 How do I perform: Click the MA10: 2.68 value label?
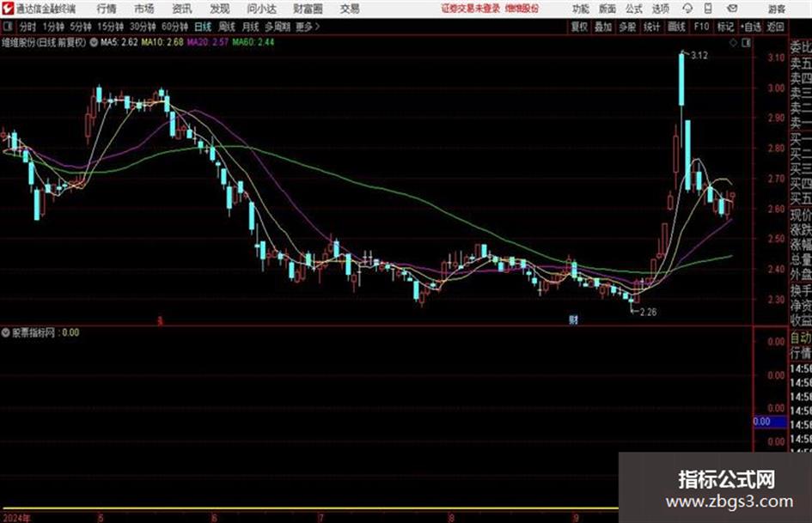[162, 42]
